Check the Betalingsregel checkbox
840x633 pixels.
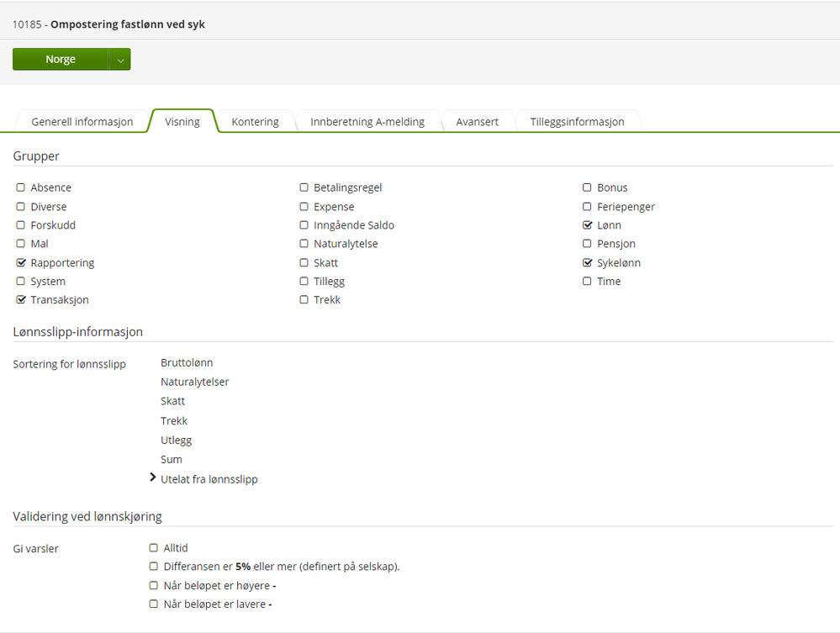click(304, 187)
